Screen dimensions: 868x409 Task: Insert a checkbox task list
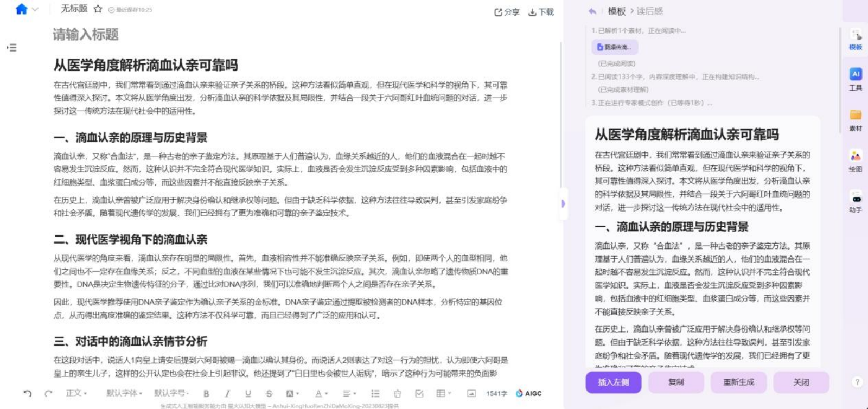pyautogui.click(x=419, y=394)
